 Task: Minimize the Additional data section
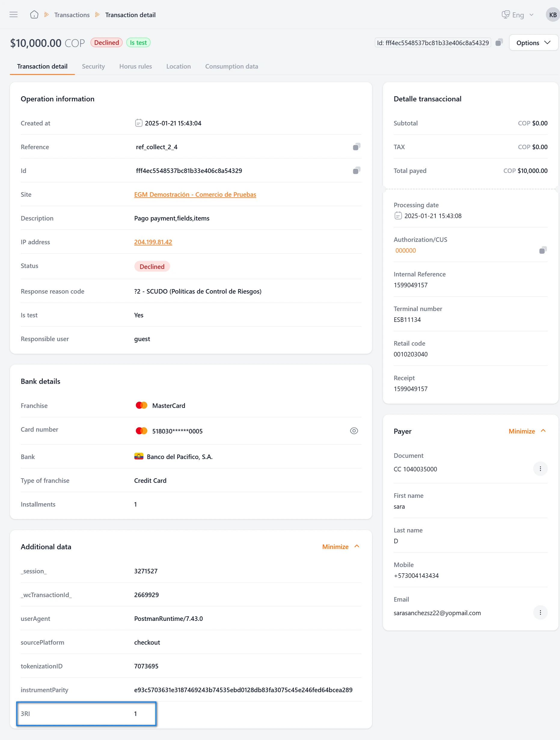tap(341, 547)
